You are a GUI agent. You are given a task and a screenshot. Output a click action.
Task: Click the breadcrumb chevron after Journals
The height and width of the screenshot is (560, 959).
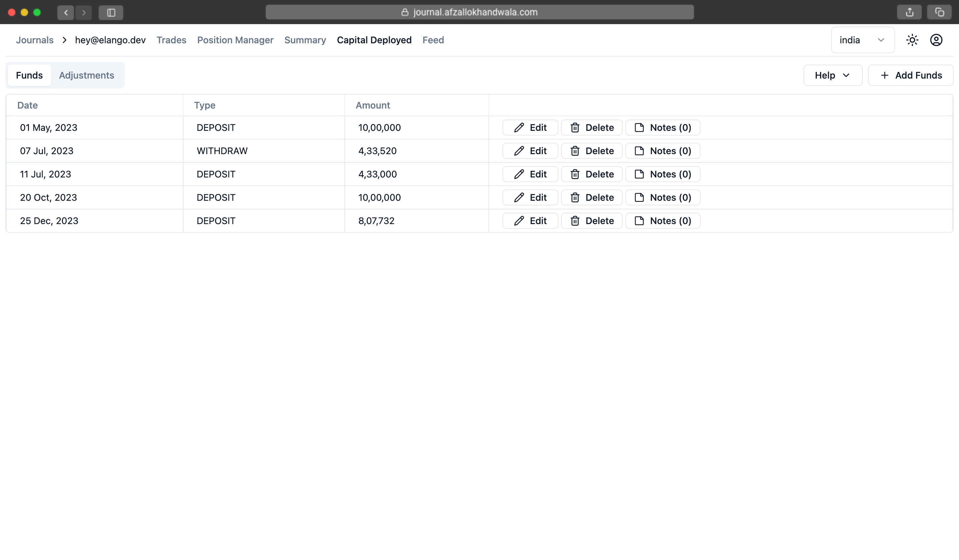click(x=64, y=40)
